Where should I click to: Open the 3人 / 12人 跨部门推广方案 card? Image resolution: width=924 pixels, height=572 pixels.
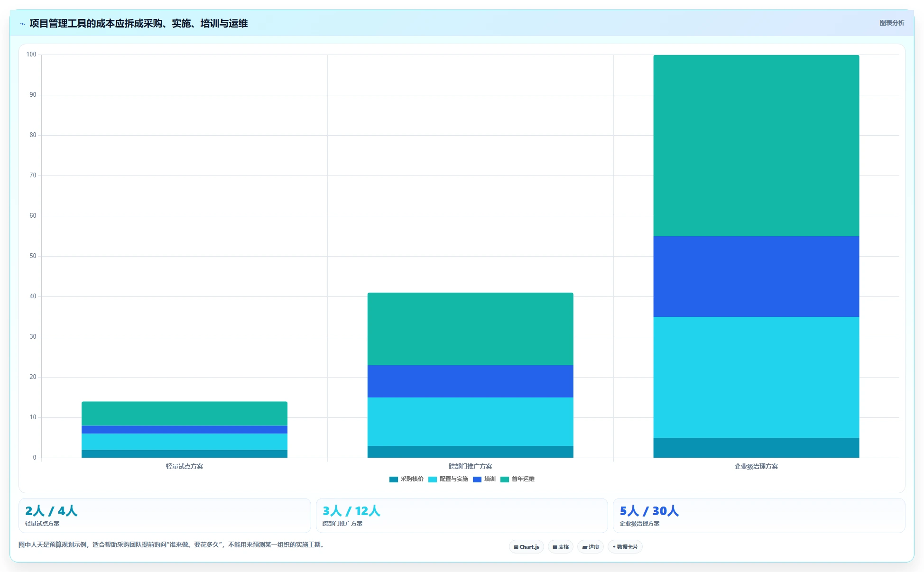pyautogui.click(x=462, y=516)
